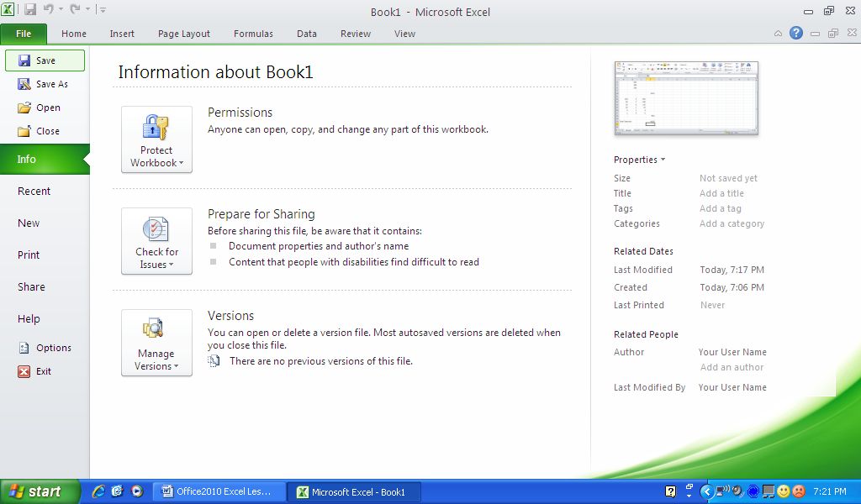Expand the Properties dropdown
861x504 pixels.
click(x=640, y=160)
